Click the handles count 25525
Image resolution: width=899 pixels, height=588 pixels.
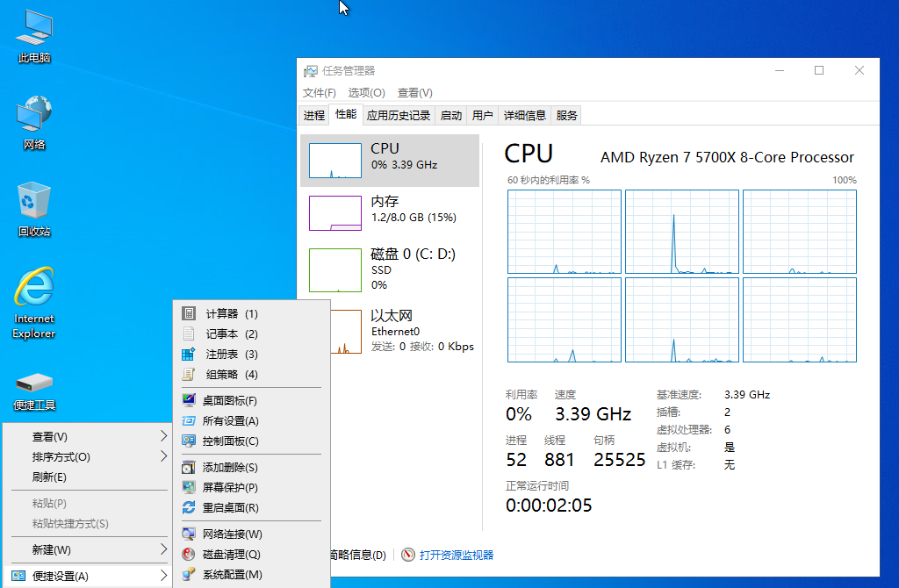click(x=619, y=460)
